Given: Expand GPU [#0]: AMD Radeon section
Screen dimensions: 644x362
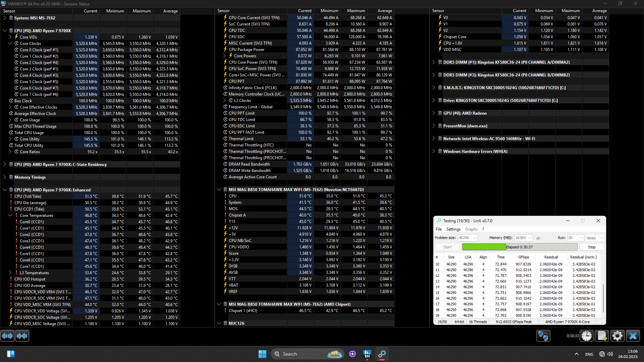Looking at the screenshot, I should [x=434, y=113].
